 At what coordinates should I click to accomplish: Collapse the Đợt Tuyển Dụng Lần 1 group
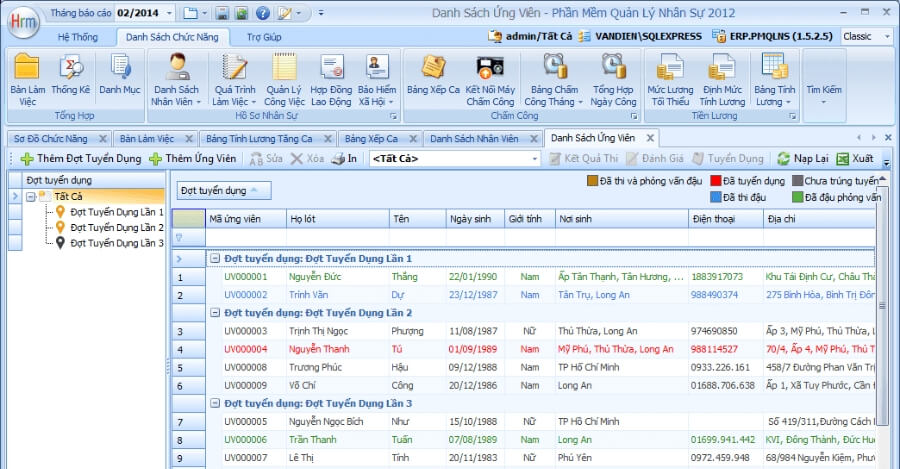click(214, 259)
